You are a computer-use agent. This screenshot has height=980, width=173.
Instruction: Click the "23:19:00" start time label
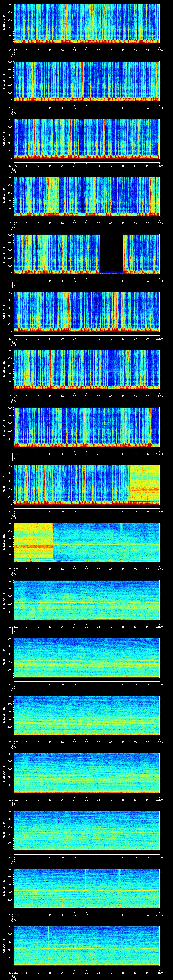coord(13,339)
